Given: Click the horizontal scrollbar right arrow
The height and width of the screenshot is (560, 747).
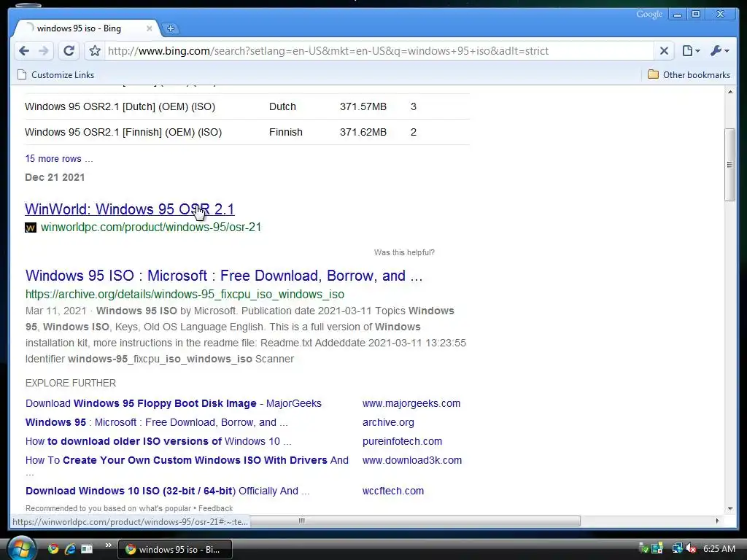Looking at the screenshot, I should pyautogui.click(x=718, y=521).
